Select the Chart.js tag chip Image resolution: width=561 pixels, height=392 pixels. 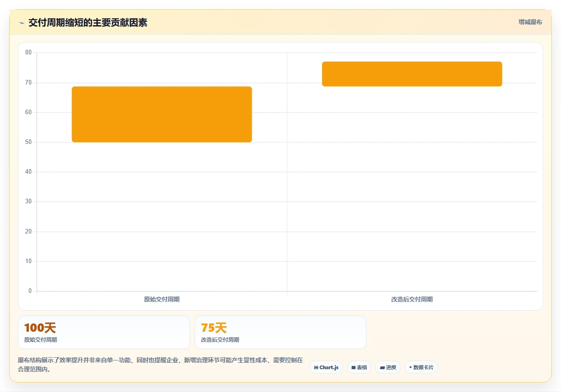(x=326, y=367)
